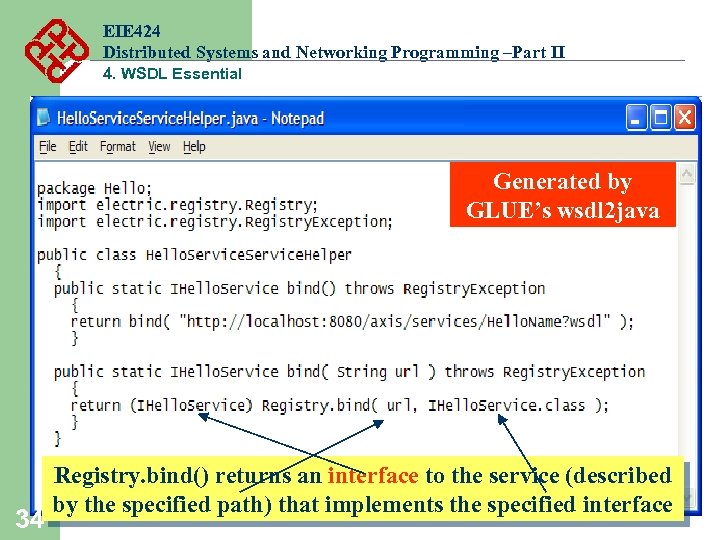Click the Notepad title bar text
The height and width of the screenshot is (540, 720).
pyautogui.click(x=190, y=118)
